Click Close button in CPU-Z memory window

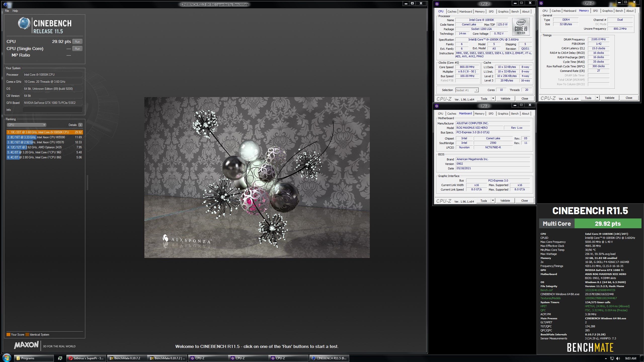(629, 98)
